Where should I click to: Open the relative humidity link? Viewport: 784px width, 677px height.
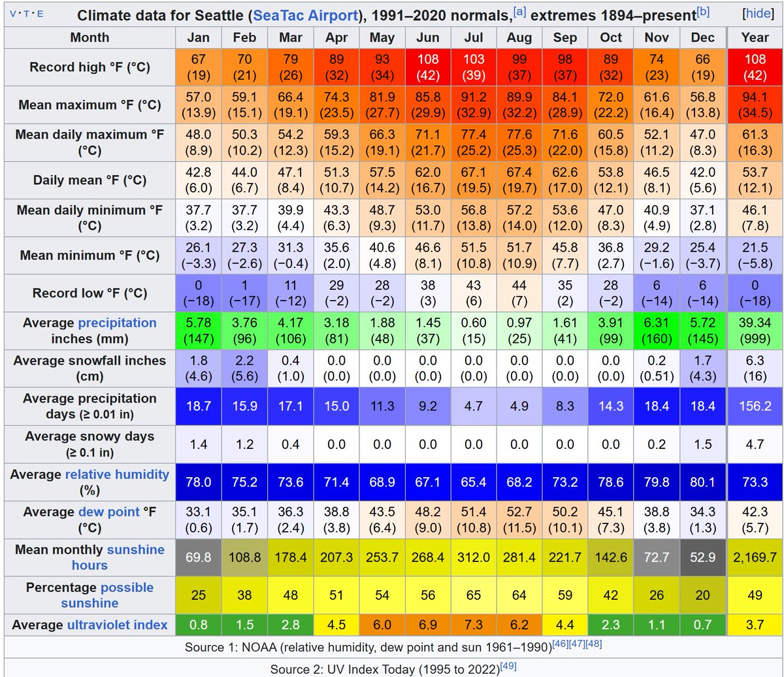coord(117,474)
